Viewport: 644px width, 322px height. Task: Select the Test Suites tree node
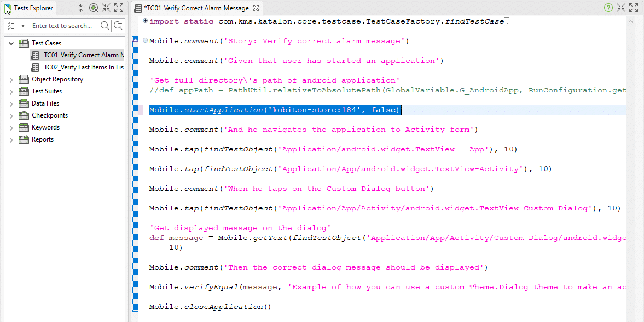point(47,91)
